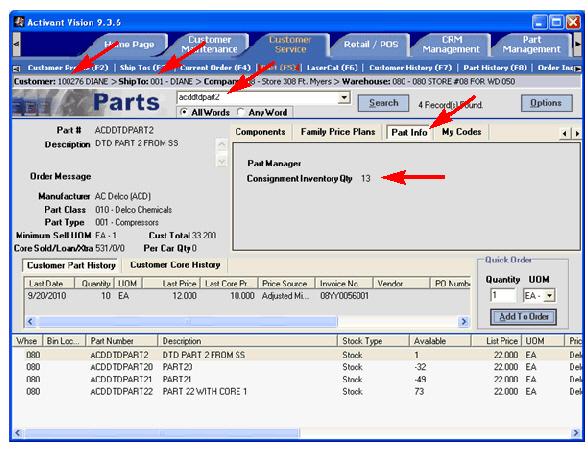Screen dimensions: 588x451
Task: Select the Part Info tab
Action: [410, 132]
